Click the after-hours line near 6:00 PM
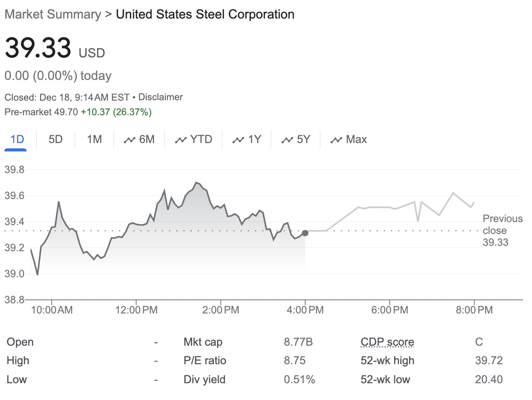Screen dimensions: 532x400 tap(390, 208)
